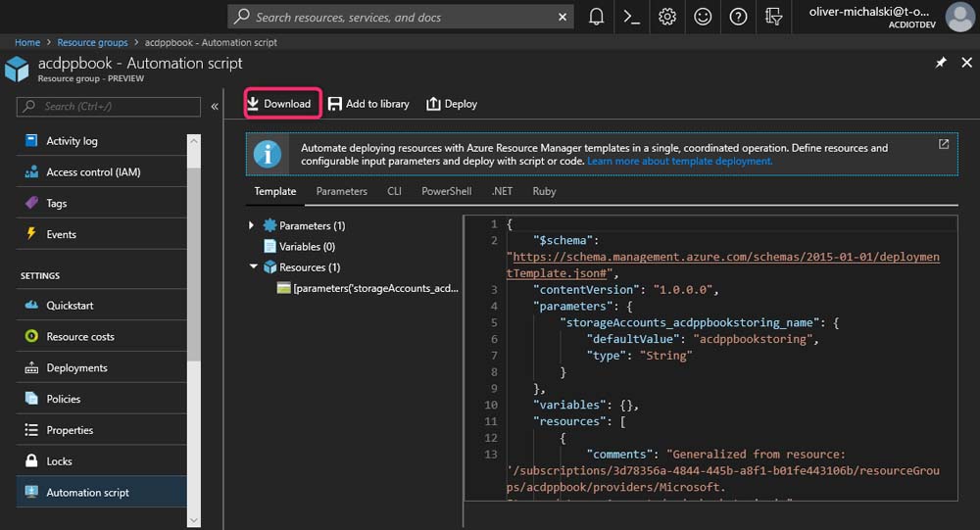Open Learn more about template deployment link
Screen dimensions: 980x530
click(679, 161)
